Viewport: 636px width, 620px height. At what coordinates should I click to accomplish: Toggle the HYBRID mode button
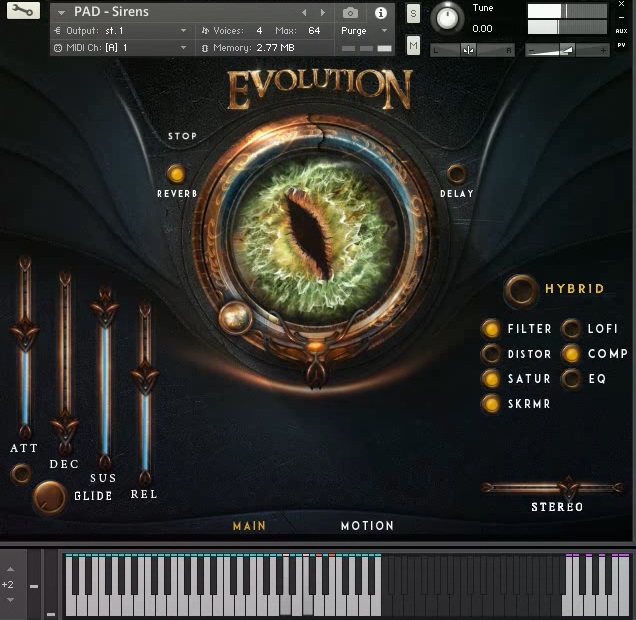coord(521,290)
